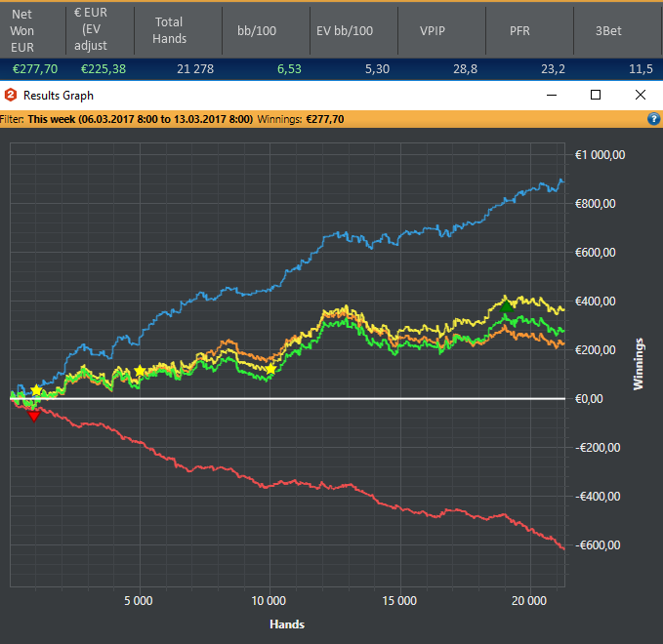This screenshot has height=644, width=663.
Task: Click the '5 000' x-axis label
Action: pos(139,601)
